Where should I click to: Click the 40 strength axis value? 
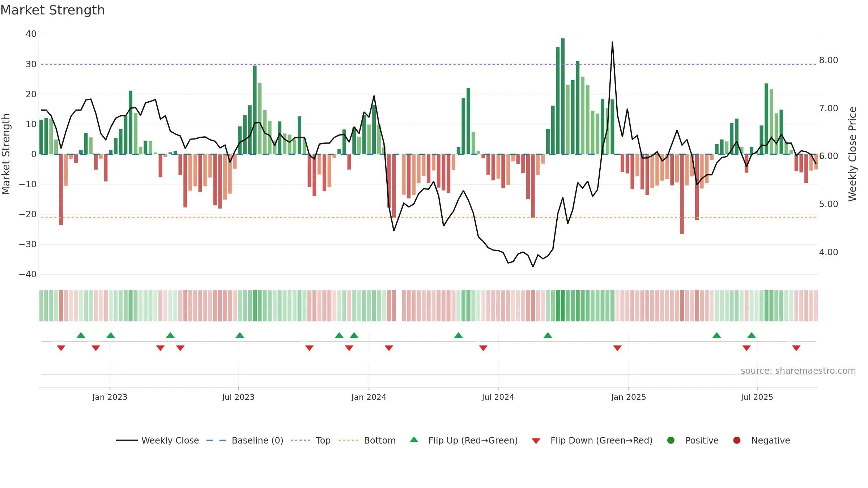click(31, 34)
